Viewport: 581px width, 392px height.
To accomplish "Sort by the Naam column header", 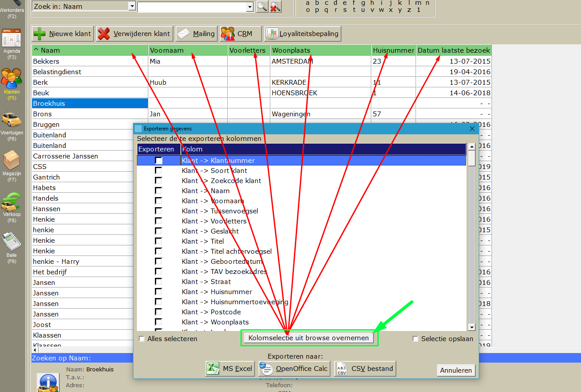I will point(90,50).
